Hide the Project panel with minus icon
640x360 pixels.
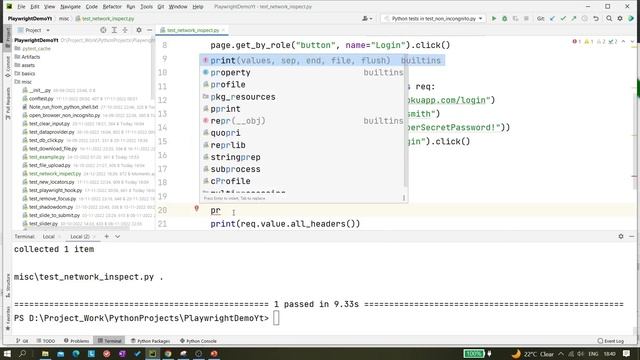(149, 30)
